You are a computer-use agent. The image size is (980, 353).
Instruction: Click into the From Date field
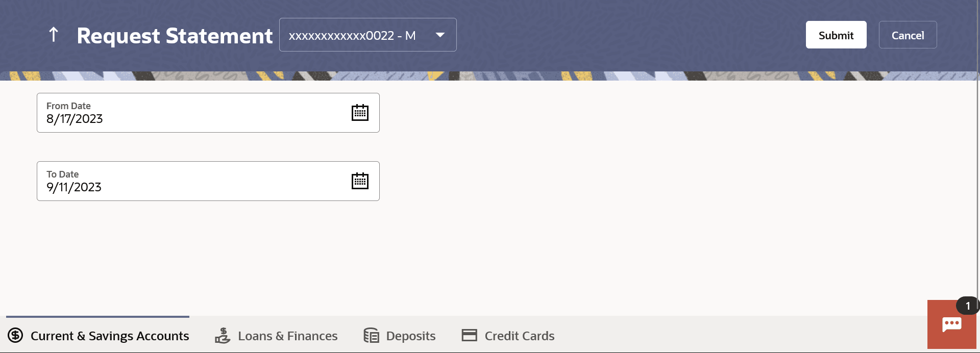pos(208,113)
